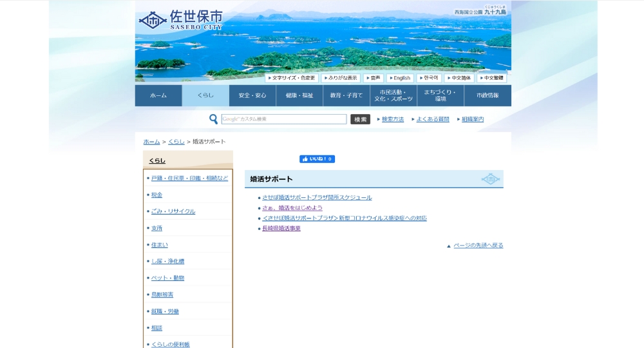Image resolution: width=644 pixels, height=348 pixels.
Task: Go to the ホーム navigation tab
Action: [x=158, y=95]
